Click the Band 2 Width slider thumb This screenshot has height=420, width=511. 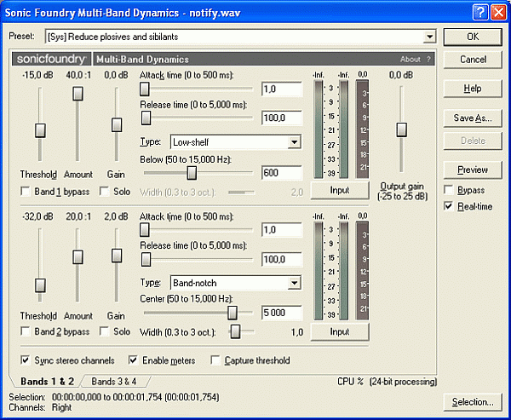[235, 332]
